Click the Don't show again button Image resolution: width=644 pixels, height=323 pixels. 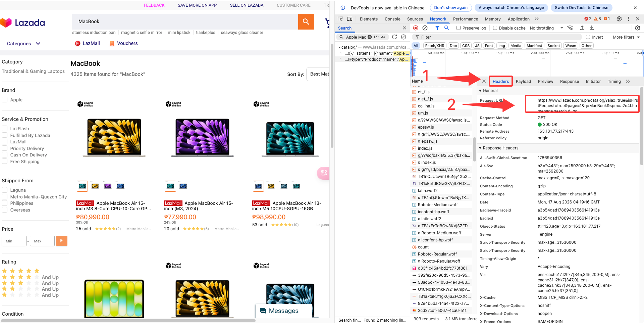(451, 8)
